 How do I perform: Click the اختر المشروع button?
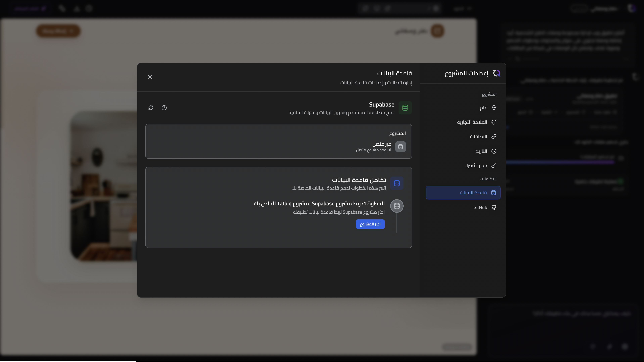pos(370,224)
